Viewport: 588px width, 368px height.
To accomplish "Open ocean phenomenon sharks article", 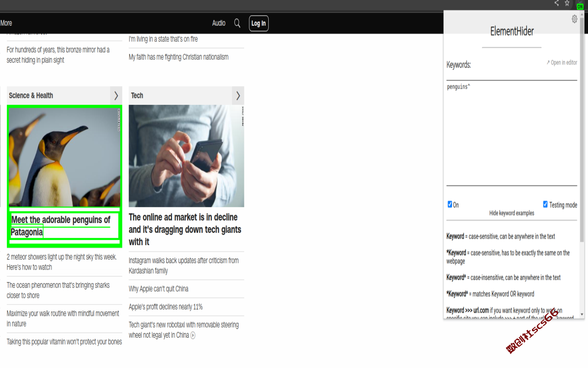I will coord(58,290).
